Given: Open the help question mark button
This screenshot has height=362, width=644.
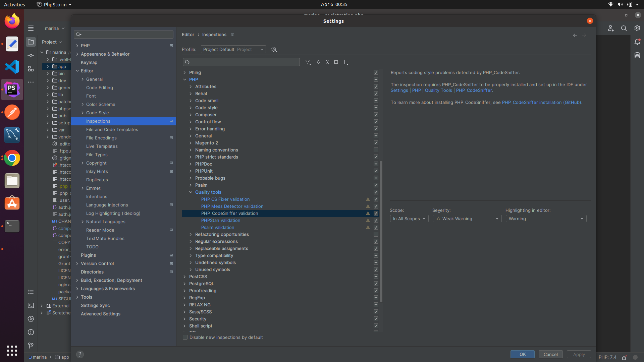Looking at the screenshot, I should (x=80, y=354).
